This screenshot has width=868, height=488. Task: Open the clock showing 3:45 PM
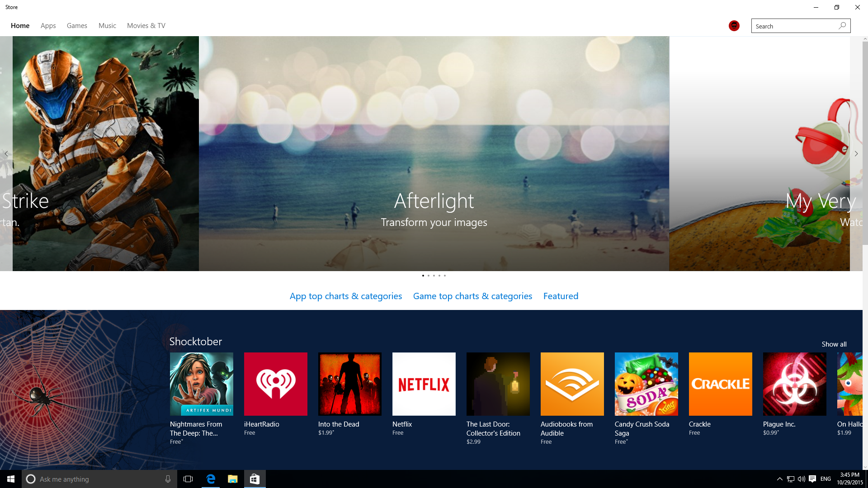[x=850, y=479]
